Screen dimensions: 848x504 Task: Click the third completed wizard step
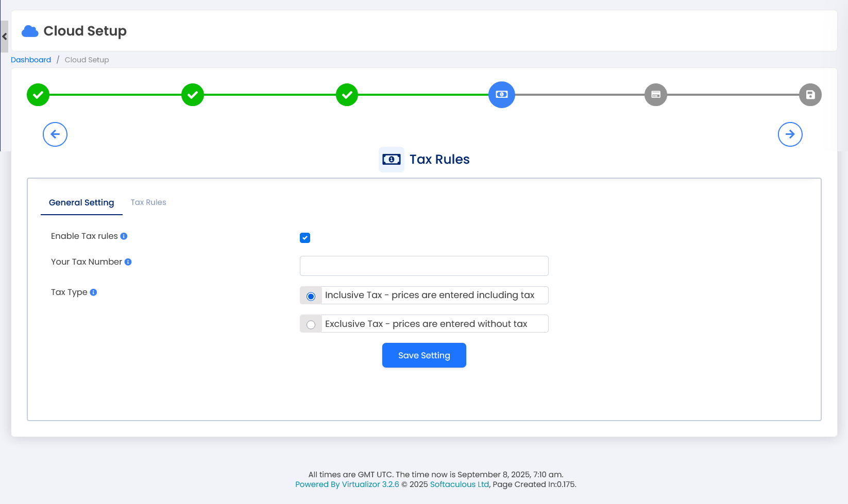(347, 95)
